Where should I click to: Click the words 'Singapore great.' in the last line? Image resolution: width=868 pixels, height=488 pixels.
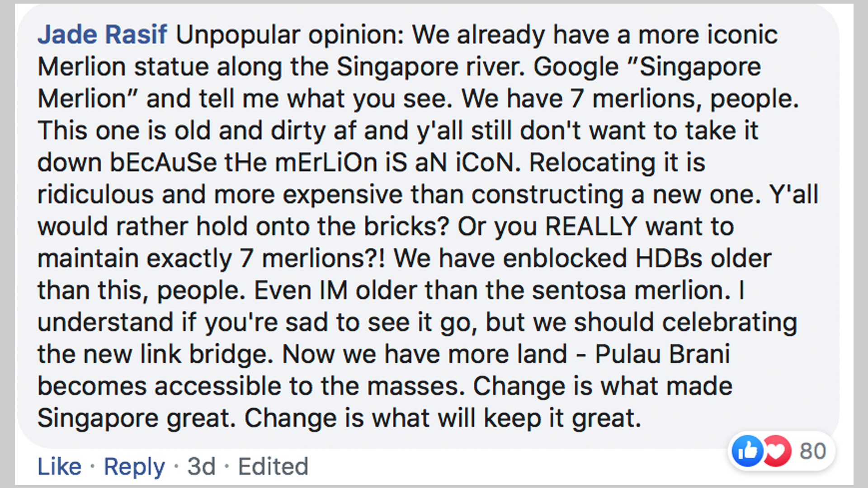point(137,418)
